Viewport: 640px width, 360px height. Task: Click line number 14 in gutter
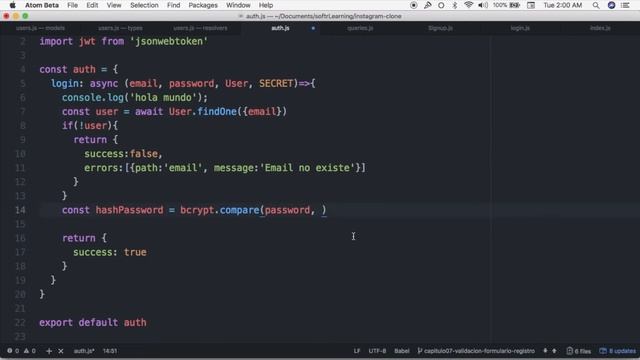[x=20, y=210]
